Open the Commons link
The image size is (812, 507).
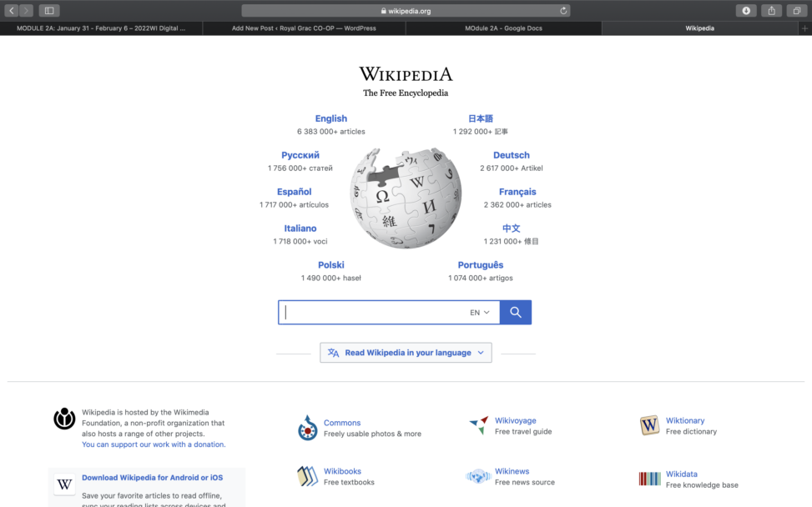[x=342, y=423]
